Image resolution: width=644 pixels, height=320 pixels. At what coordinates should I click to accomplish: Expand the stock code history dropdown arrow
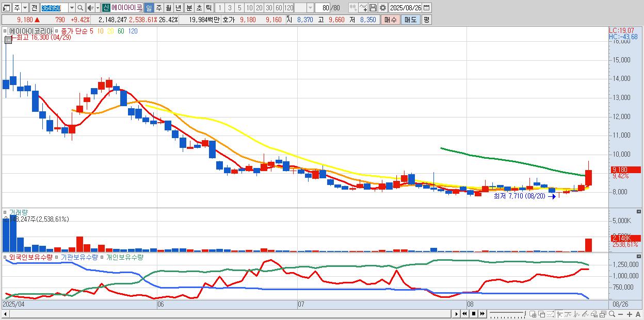point(72,8)
